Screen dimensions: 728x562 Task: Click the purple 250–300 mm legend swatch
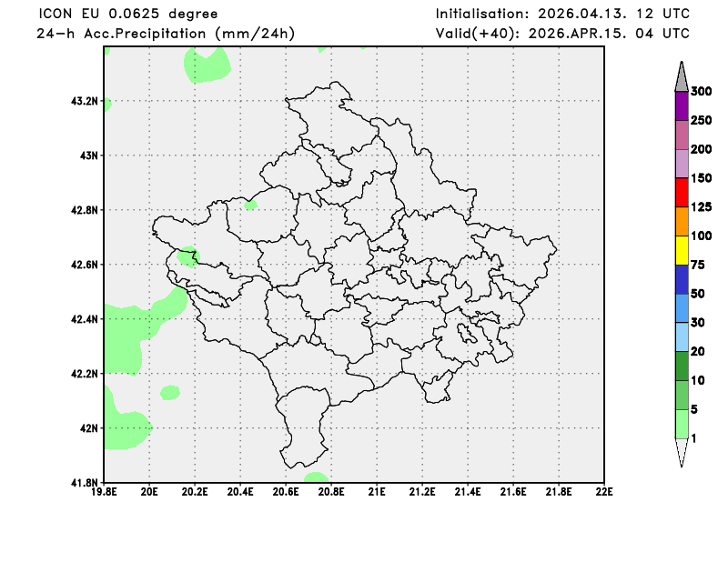681,105
